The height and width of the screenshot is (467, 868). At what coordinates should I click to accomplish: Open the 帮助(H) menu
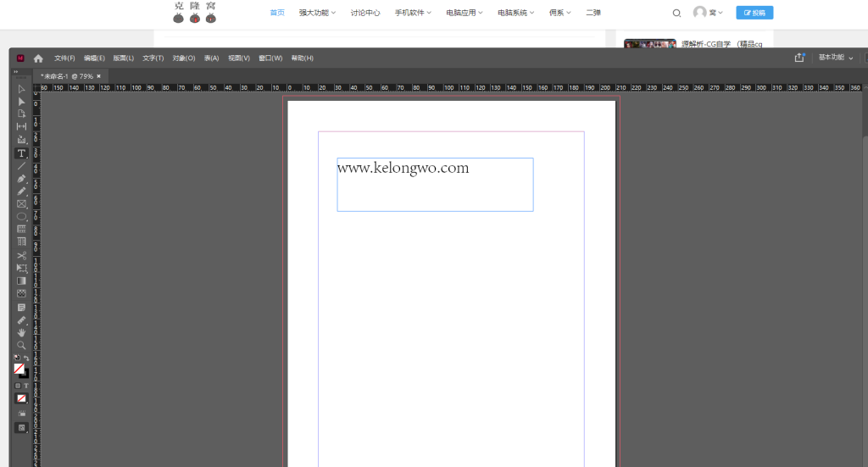(x=303, y=58)
